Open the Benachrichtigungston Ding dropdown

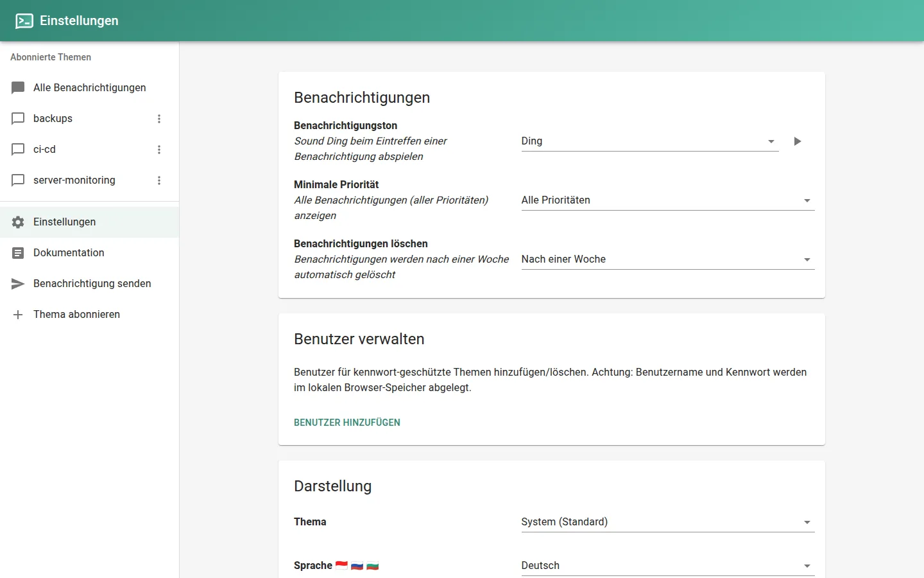650,141
